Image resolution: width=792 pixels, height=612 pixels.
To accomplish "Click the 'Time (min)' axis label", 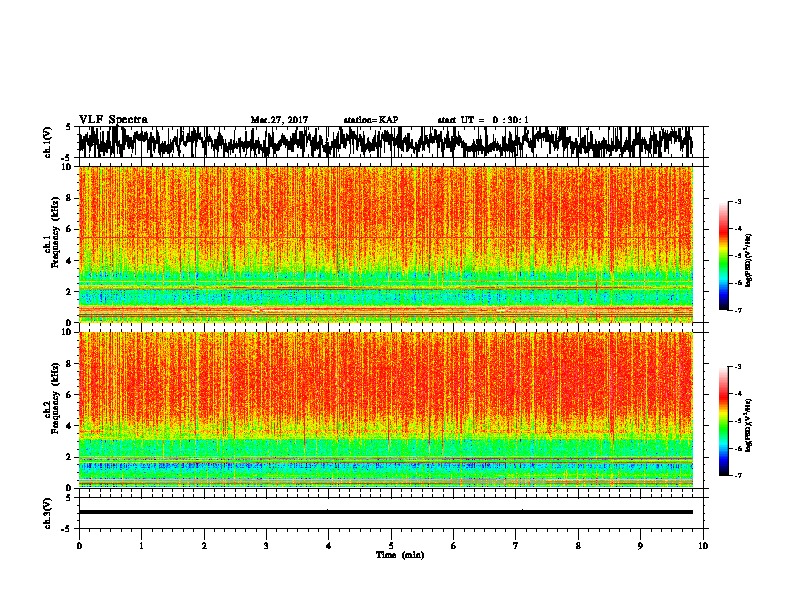I will coord(400,555).
